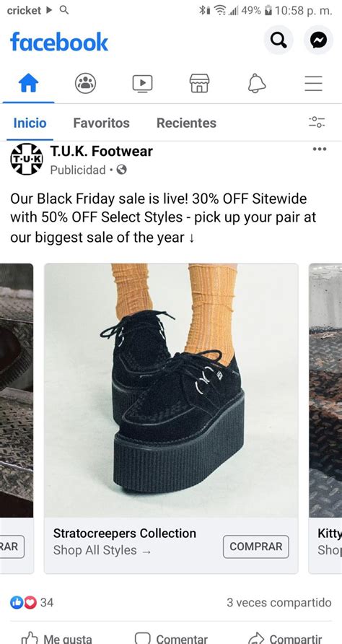This screenshot has width=342, height=644.
Task: Open Facebook search with the magnifier icon
Action: point(279,40)
